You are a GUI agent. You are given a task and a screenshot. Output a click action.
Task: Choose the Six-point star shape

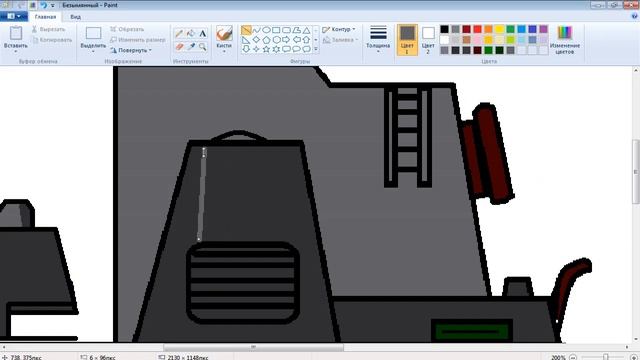point(276,49)
